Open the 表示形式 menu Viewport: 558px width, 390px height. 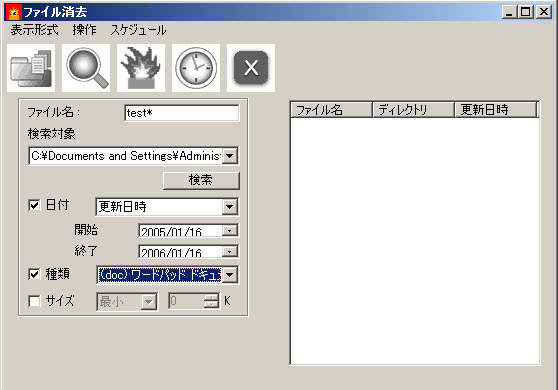coord(35,30)
